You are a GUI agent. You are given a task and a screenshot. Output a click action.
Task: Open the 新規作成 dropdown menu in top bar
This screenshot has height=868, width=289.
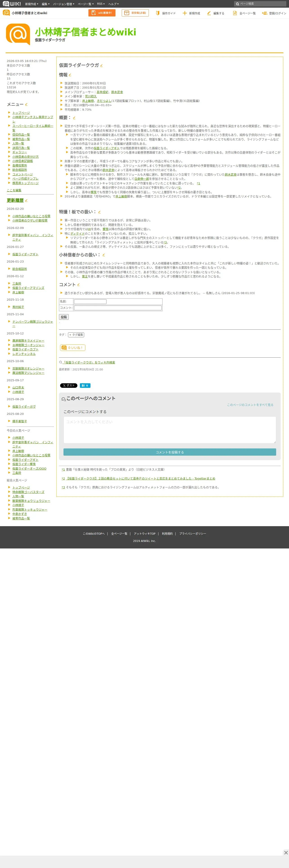[x=32, y=4]
